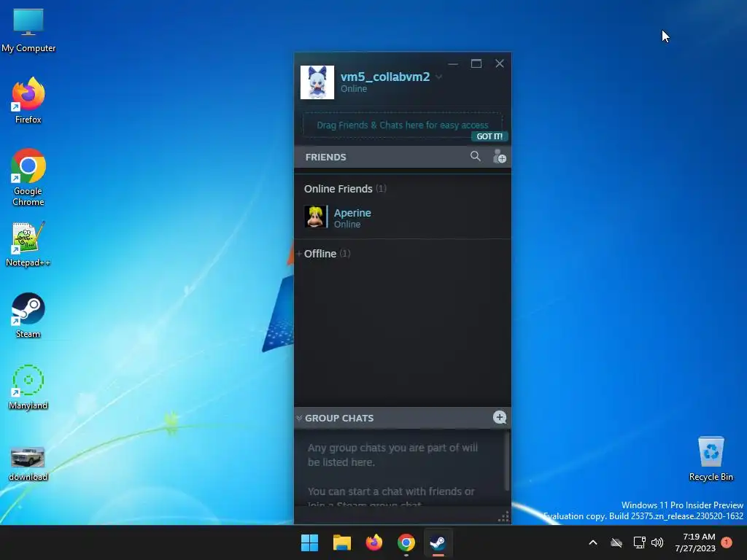The height and width of the screenshot is (560, 747).
Task: Open Firefox from the taskbar
Action: [374, 542]
